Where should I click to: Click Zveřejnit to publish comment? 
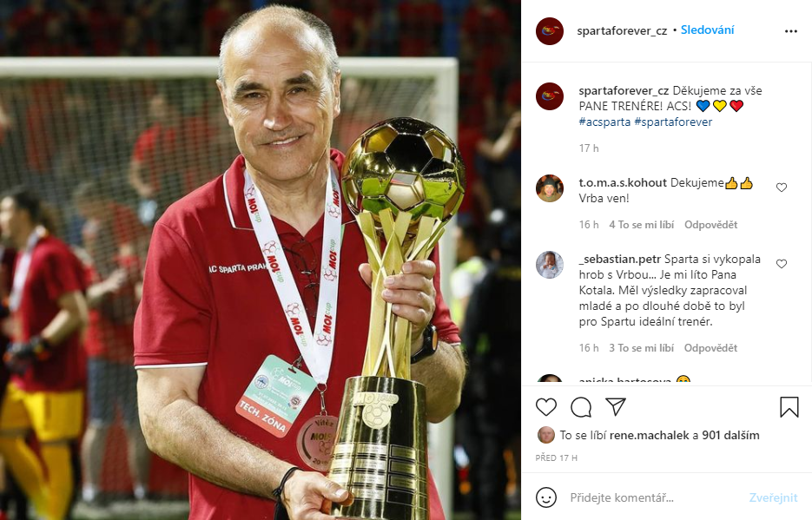click(773, 497)
